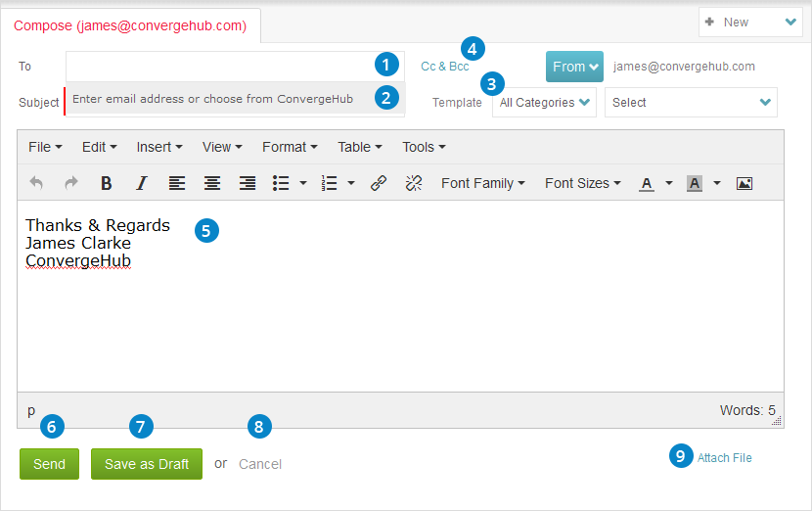This screenshot has height=511, width=812.
Task: Open the All Categories template dropdown
Action: pyautogui.click(x=544, y=102)
